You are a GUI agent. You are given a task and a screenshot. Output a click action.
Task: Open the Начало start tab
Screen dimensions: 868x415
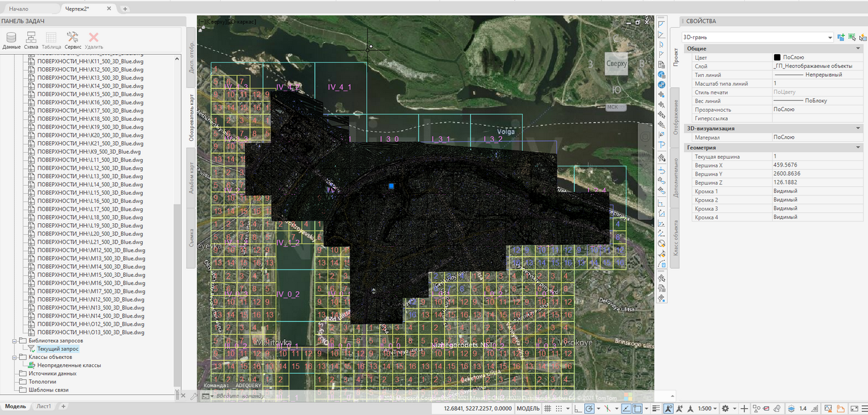19,9
